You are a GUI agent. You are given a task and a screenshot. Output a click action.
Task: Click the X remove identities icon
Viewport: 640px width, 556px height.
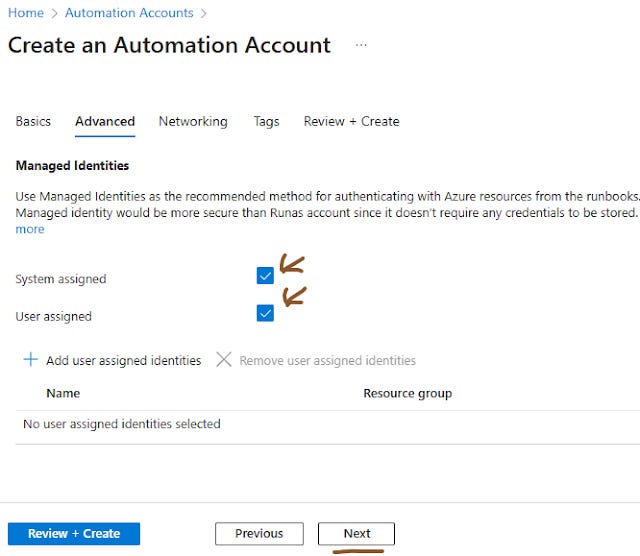coord(224,360)
